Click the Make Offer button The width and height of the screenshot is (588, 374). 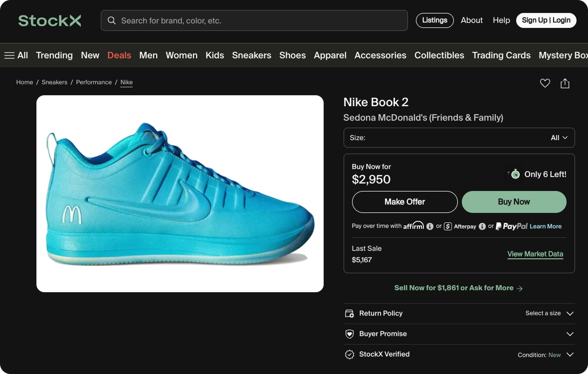[404, 202]
